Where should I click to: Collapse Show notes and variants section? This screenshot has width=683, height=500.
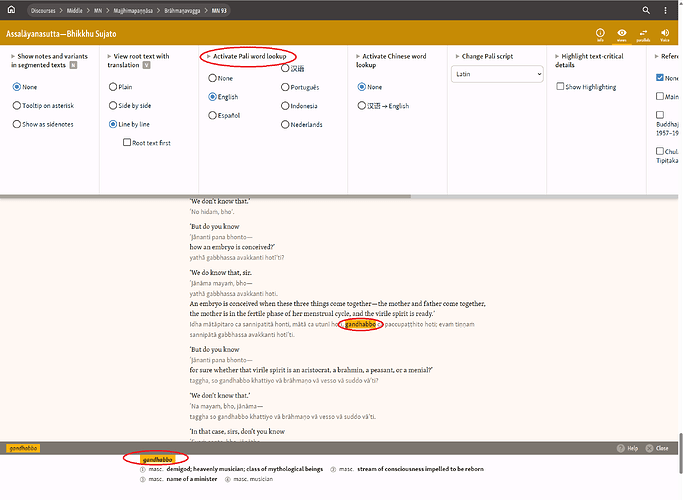point(13,56)
